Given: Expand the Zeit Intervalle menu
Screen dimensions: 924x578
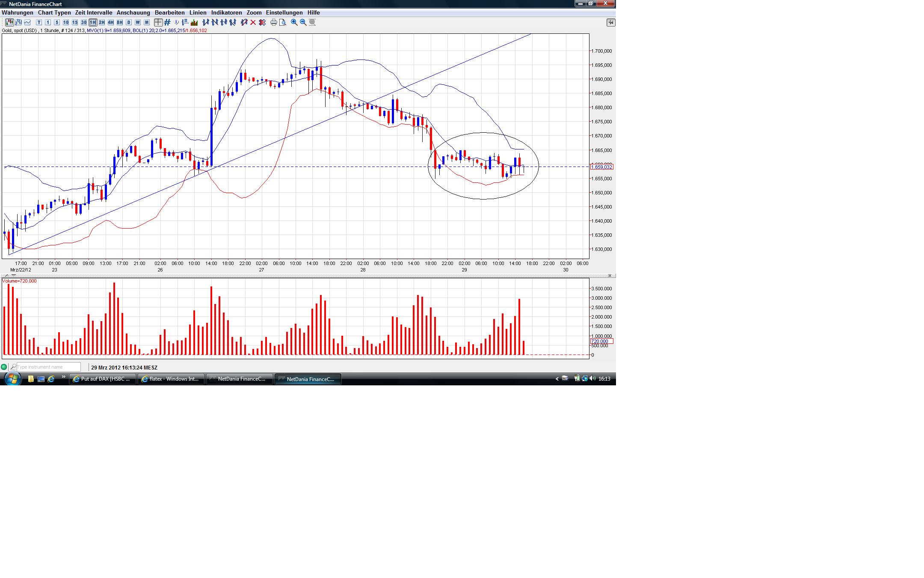Looking at the screenshot, I should coord(94,12).
